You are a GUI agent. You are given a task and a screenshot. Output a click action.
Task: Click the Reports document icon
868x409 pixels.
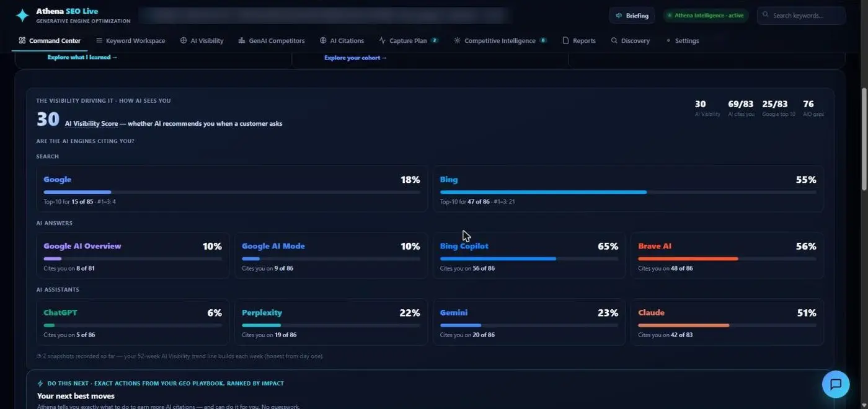pyautogui.click(x=565, y=40)
